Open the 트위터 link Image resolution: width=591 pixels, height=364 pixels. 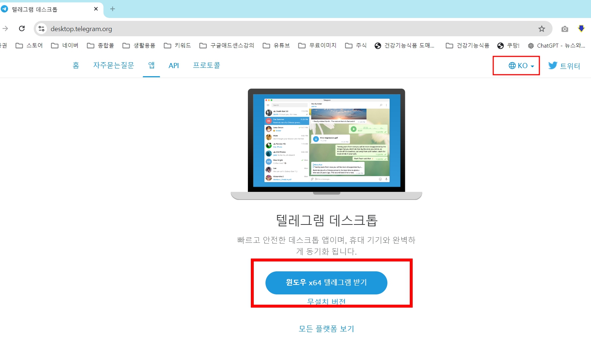(564, 66)
